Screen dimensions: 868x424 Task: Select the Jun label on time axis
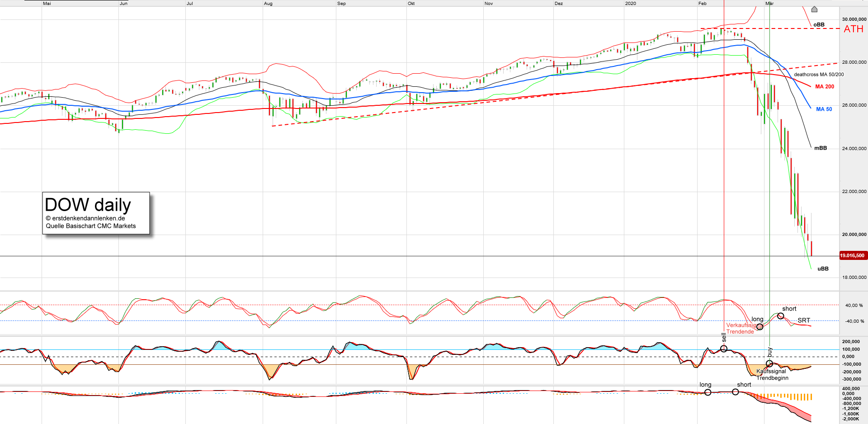[x=123, y=4]
